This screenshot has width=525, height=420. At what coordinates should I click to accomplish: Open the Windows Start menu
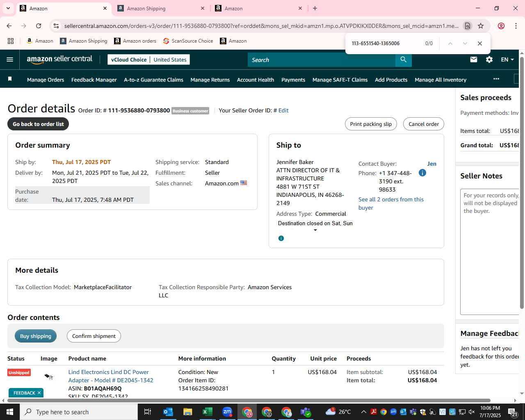10,412
